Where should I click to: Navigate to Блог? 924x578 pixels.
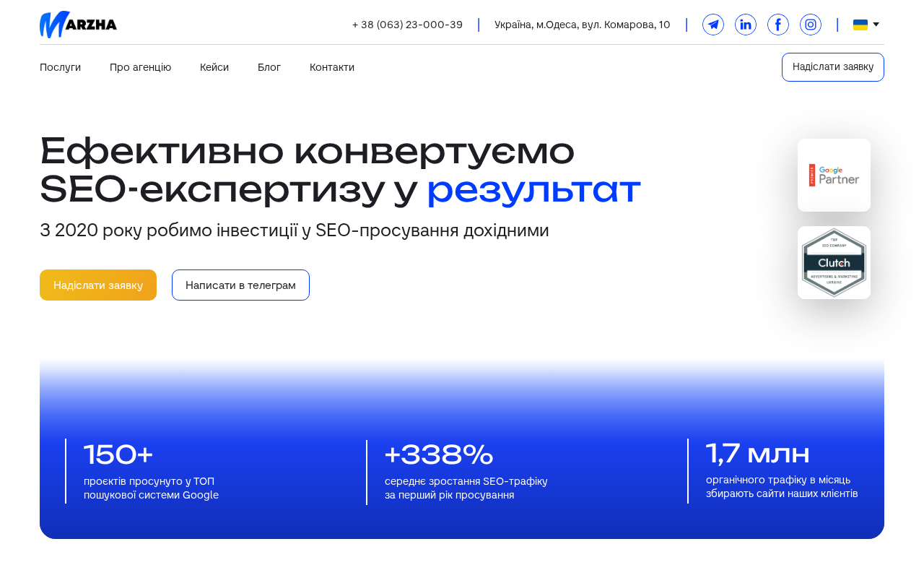pos(269,67)
